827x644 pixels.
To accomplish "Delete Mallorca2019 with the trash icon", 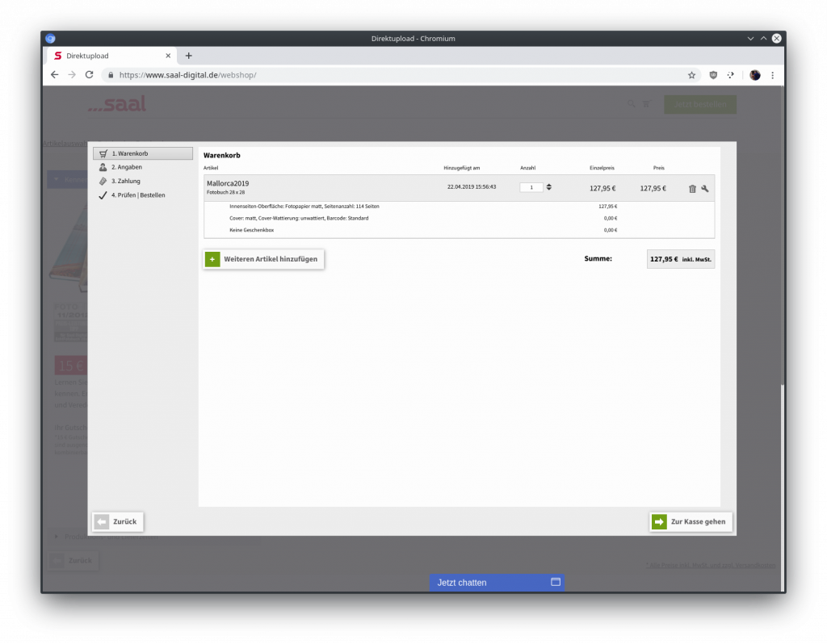I will (692, 189).
